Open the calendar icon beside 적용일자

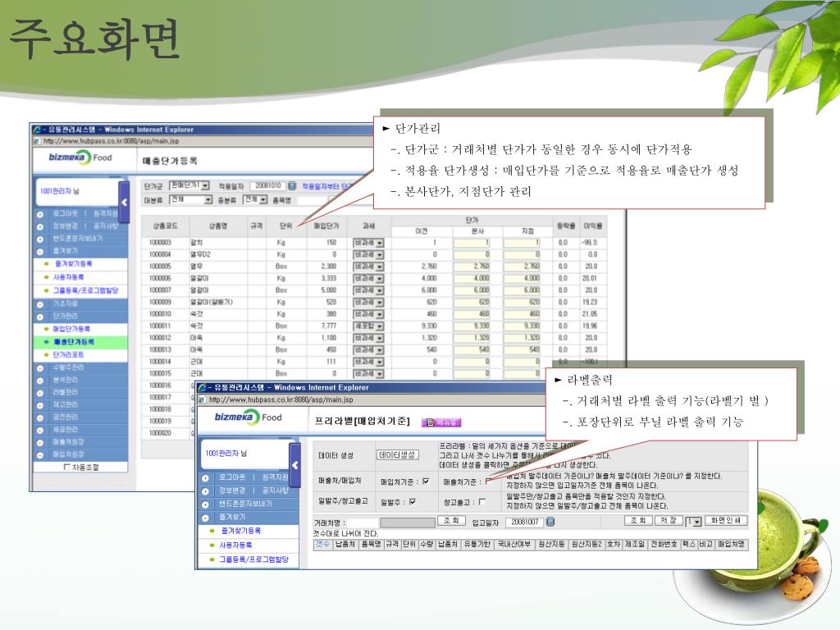click(x=292, y=186)
